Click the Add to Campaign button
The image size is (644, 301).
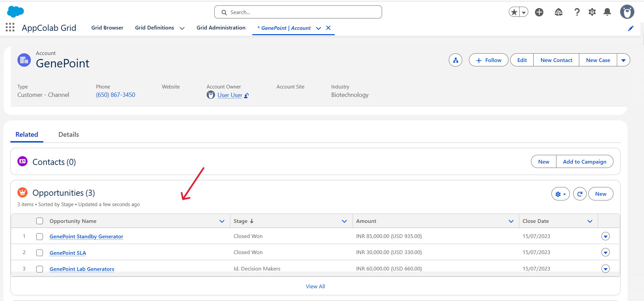[x=585, y=162]
